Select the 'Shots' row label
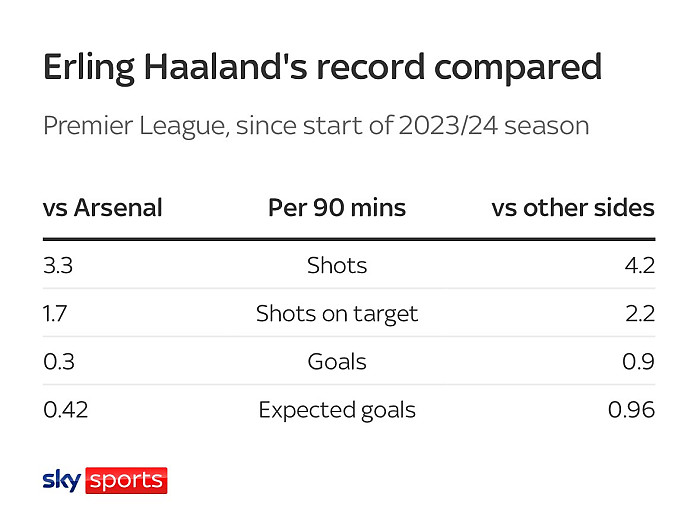 pos(337,265)
